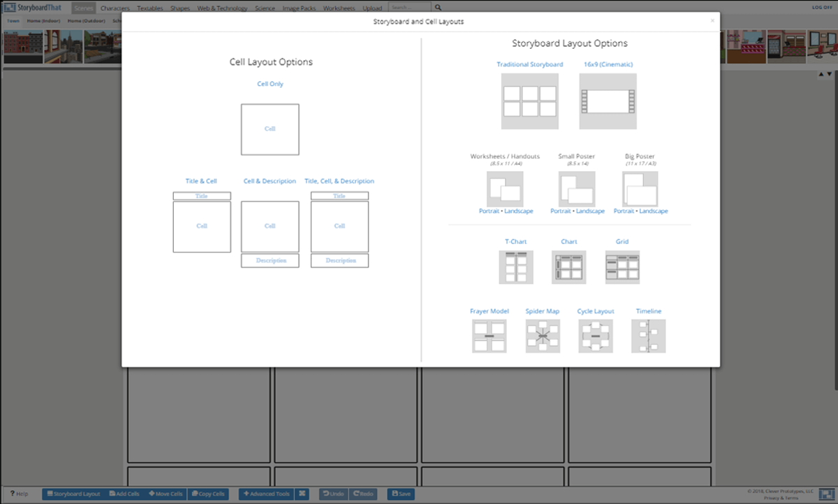Close the Storyboard and Cell Layouts dialog

[712, 21]
